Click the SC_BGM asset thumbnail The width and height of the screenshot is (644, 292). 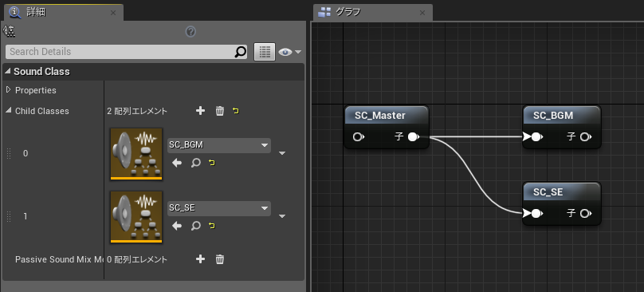136,154
